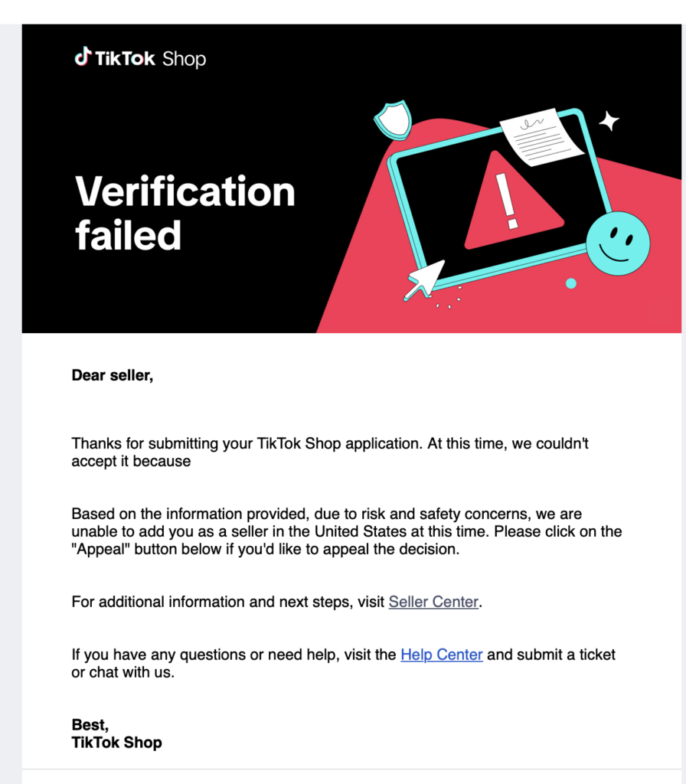This screenshot has width=686, height=784.
Task: Click the word "Shop" in header logo
Action: 184,59
